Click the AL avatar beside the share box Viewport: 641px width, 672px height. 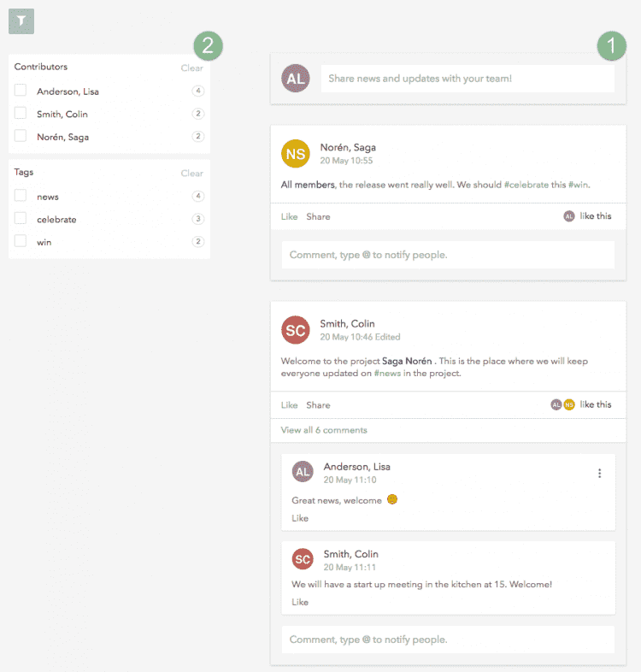point(296,79)
